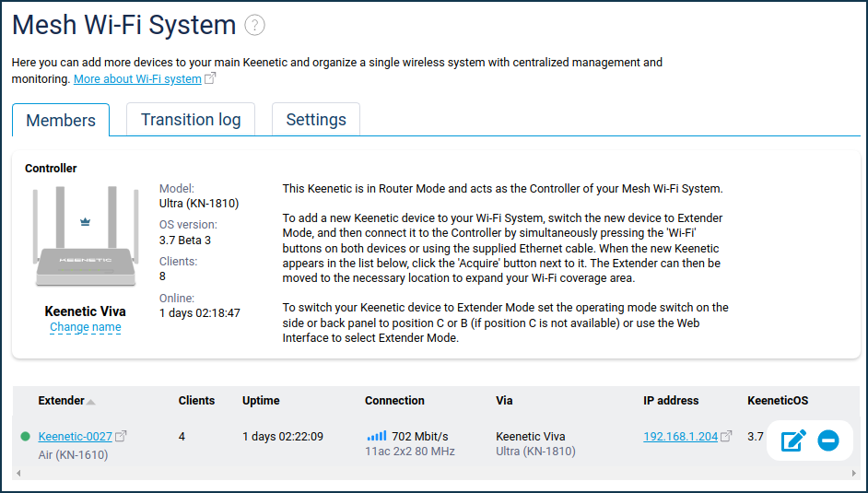Click the Mesh Wi-Fi System heading

coord(124,26)
